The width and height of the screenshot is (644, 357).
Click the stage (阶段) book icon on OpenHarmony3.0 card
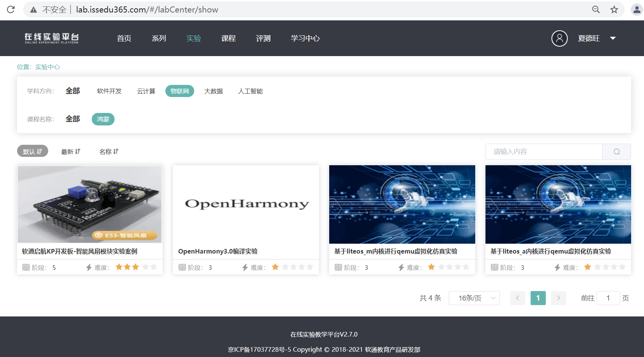click(x=182, y=267)
